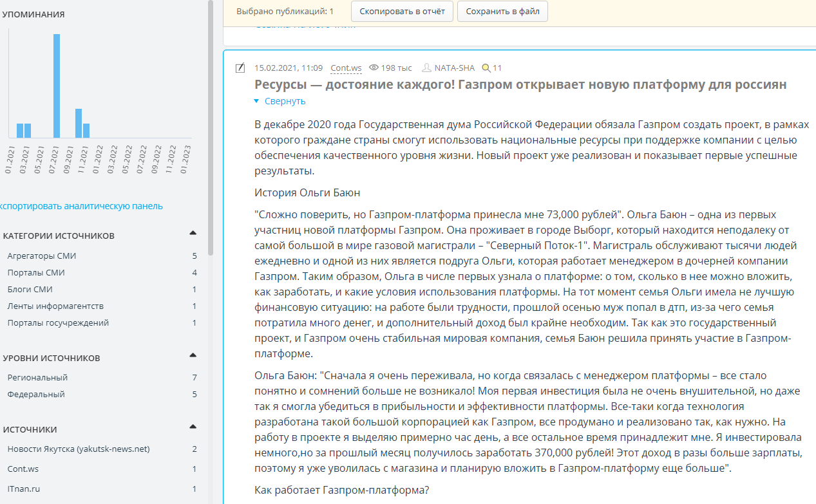
Task: Click the bar above the 11.2021 axis label
Action: (86, 131)
